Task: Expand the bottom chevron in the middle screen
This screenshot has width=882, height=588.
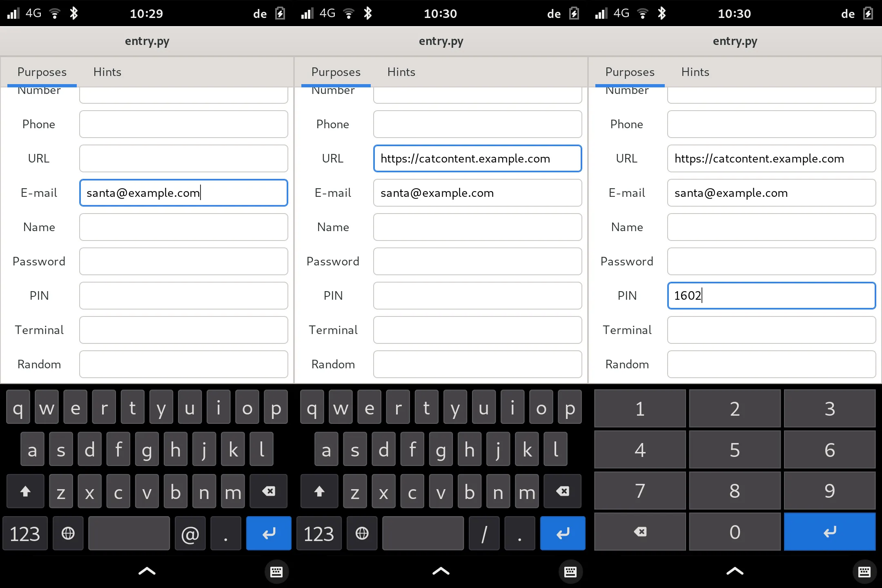Action: coord(441,571)
